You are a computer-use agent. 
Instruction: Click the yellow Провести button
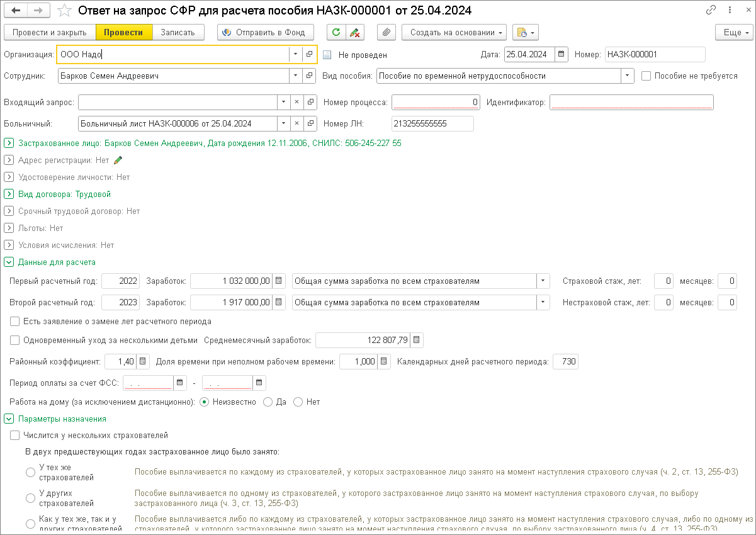(x=124, y=33)
